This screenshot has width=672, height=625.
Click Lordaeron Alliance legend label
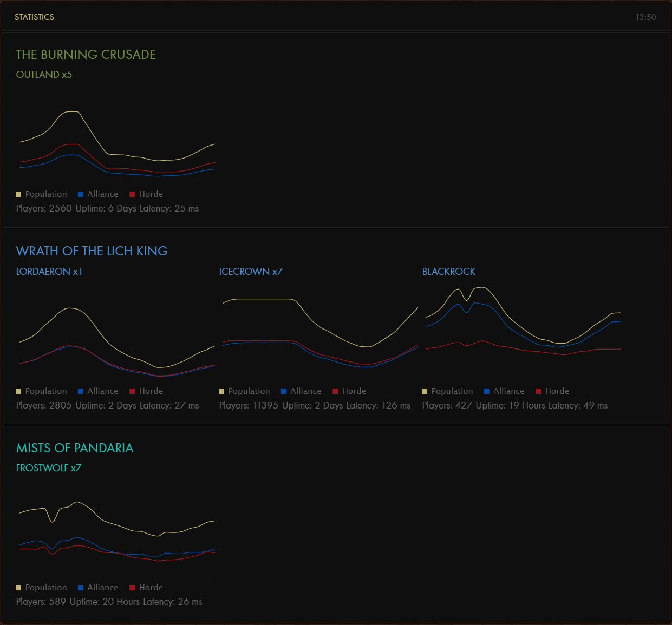click(x=102, y=391)
